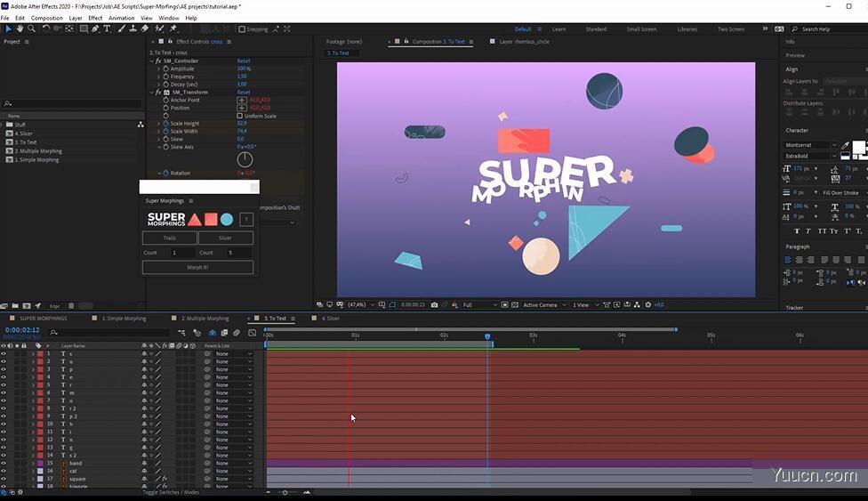Open the Composition menu

(46, 18)
